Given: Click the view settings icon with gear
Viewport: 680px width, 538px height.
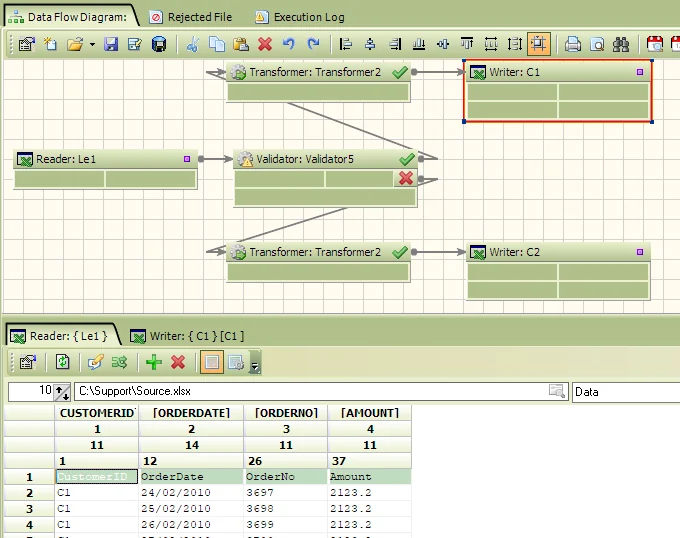Looking at the screenshot, I should (x=236, y=362).
